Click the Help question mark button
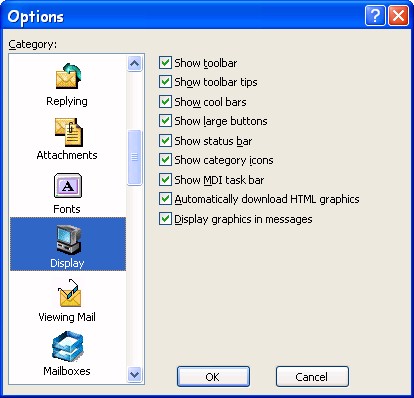Image resolution: width=414 pixels, height=398 pixels. [x=375, y=15]
